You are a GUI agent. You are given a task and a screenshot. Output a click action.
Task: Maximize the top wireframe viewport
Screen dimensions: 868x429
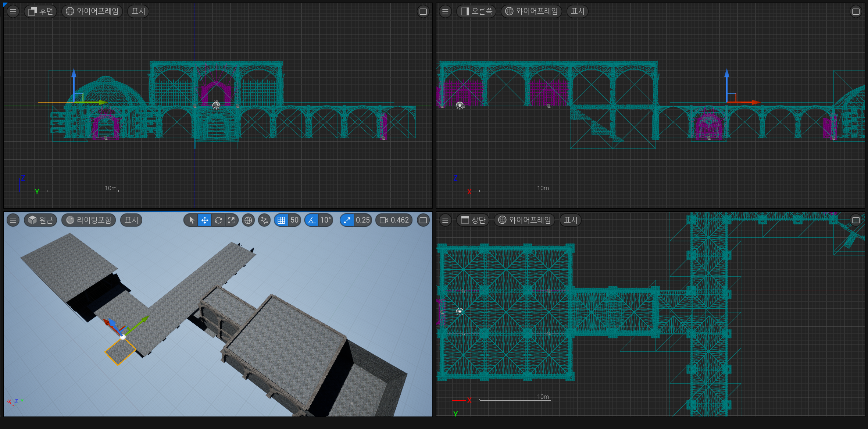[x=856, y=220]
